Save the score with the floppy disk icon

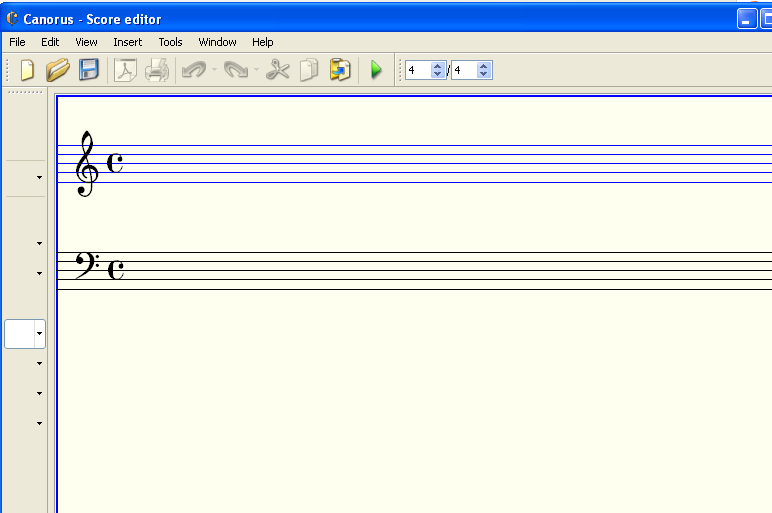(89, 70)
